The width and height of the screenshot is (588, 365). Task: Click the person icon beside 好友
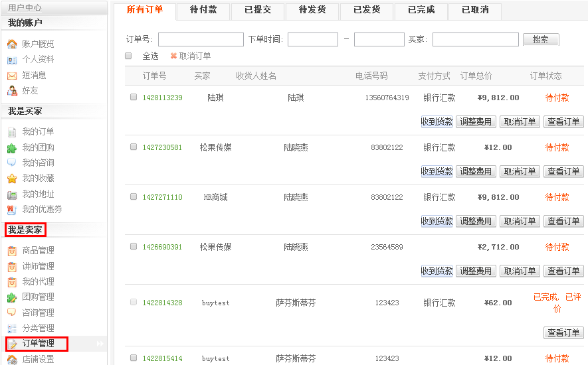12,90
